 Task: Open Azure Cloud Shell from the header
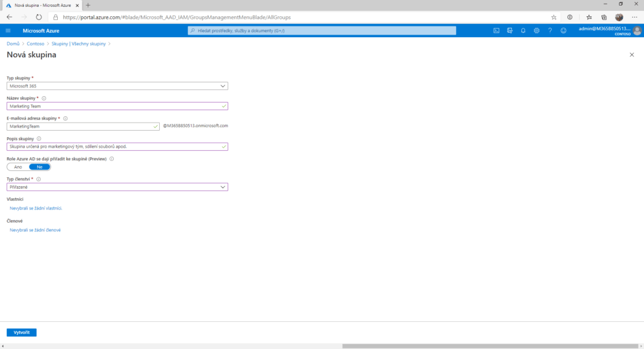(x=496, y=30)
